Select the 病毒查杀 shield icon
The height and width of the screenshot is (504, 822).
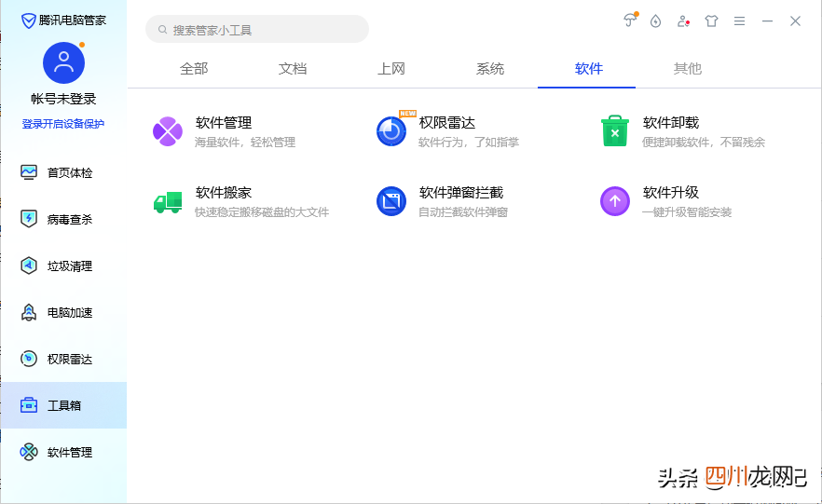29,219
